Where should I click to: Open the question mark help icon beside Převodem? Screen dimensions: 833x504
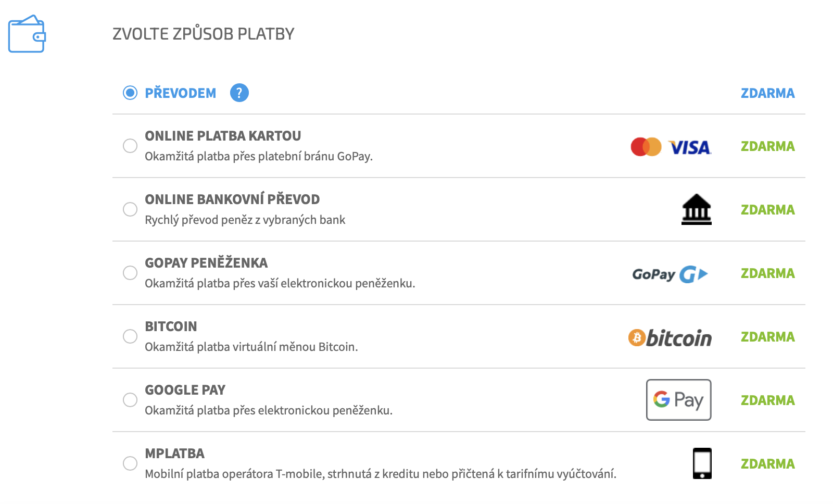239,93
